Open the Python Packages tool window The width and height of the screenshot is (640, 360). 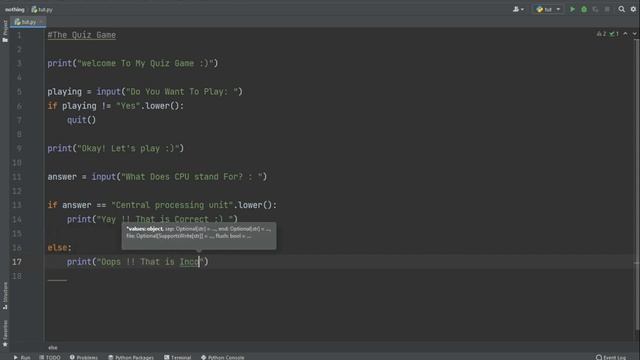131,357
